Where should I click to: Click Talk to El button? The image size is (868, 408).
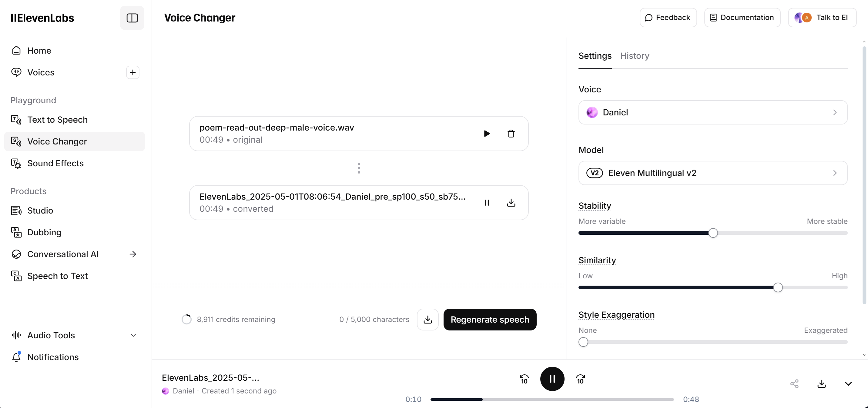[x=822, y=18]
